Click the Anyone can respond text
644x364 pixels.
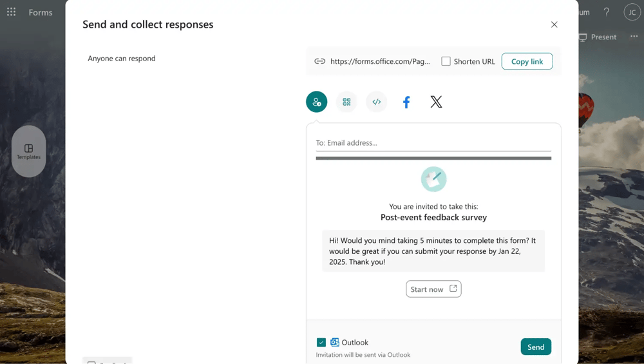click(x=122, y=59)
